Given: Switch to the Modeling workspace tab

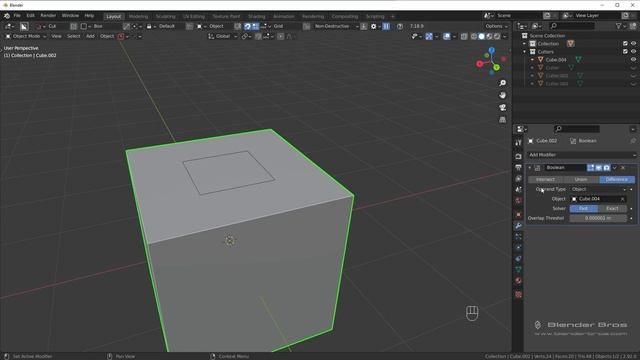Looking at the screenshot, I should pos(138,16).
